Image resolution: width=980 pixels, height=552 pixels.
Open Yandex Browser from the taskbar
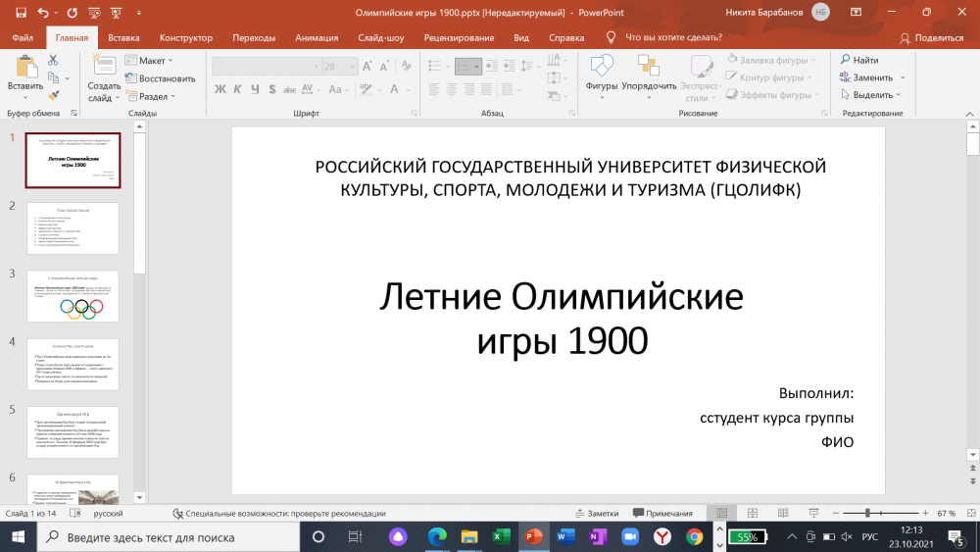tap(662, 537)
